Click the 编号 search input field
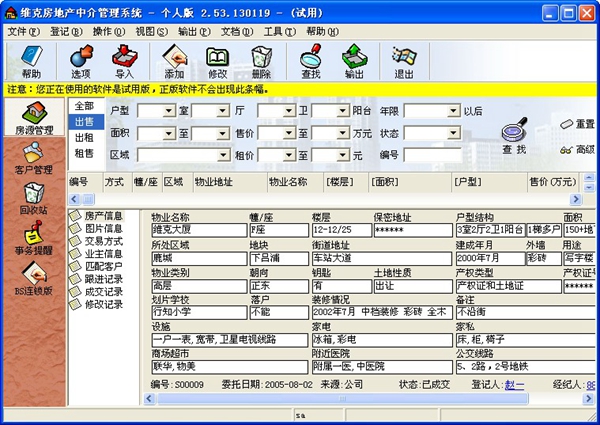The height and width of the screenshot is (425, 600). tap(432, 155)
